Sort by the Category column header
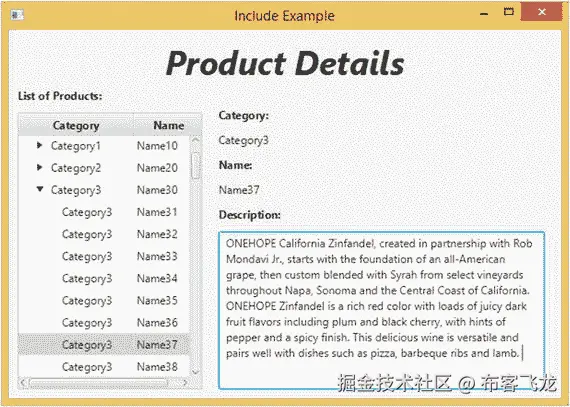 point(76,125)
